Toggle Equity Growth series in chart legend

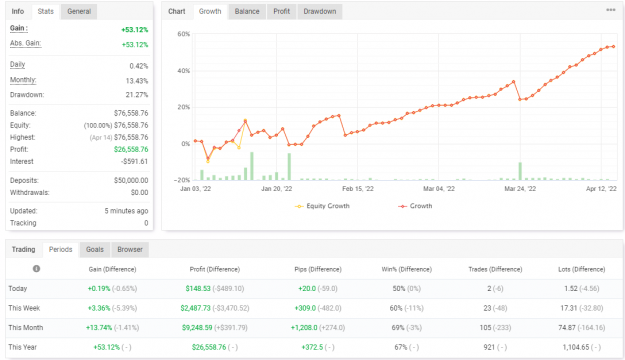tap(322, 206)
